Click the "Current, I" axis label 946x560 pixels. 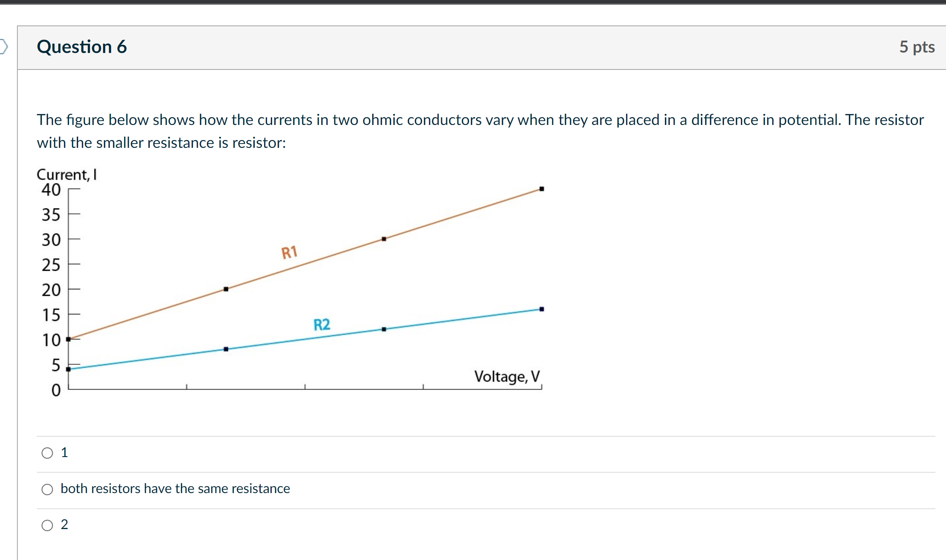tap(67, 174)
